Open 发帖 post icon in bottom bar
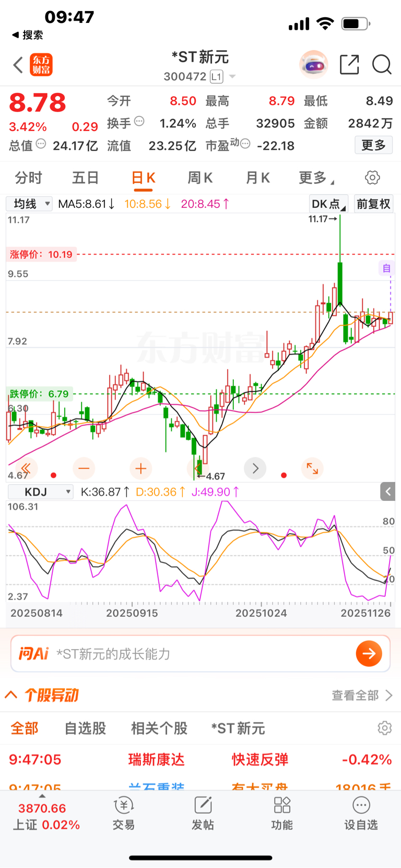This screenshot has width=401, height=868. pyautogui.click(x=203, y=813)
